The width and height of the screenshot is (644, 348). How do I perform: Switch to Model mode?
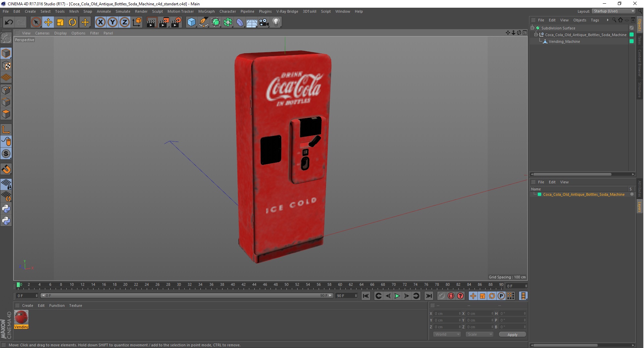coord(6,53)
